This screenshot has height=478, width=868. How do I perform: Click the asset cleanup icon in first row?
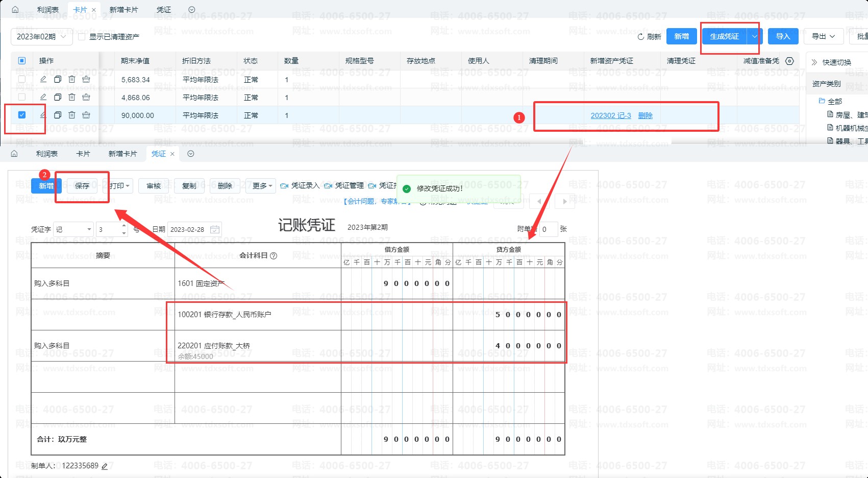tap(86, 80)
